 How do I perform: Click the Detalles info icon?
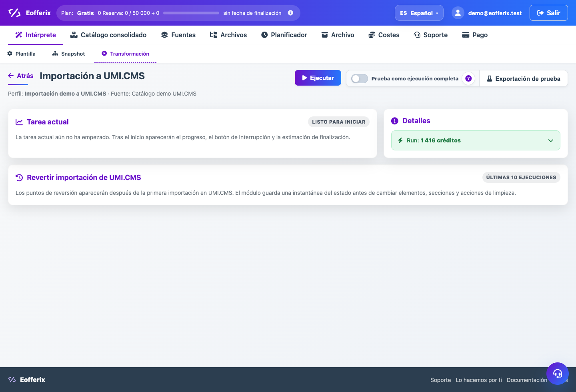tap(395, 121)
